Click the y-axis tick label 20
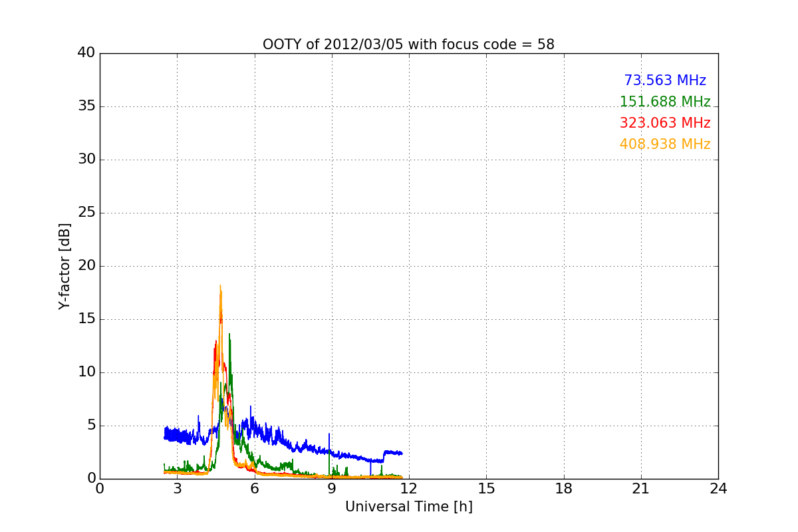 click(86, 266)
